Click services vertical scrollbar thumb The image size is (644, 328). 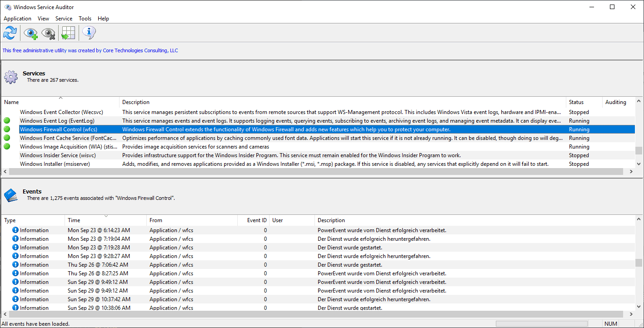coord(639,150)
